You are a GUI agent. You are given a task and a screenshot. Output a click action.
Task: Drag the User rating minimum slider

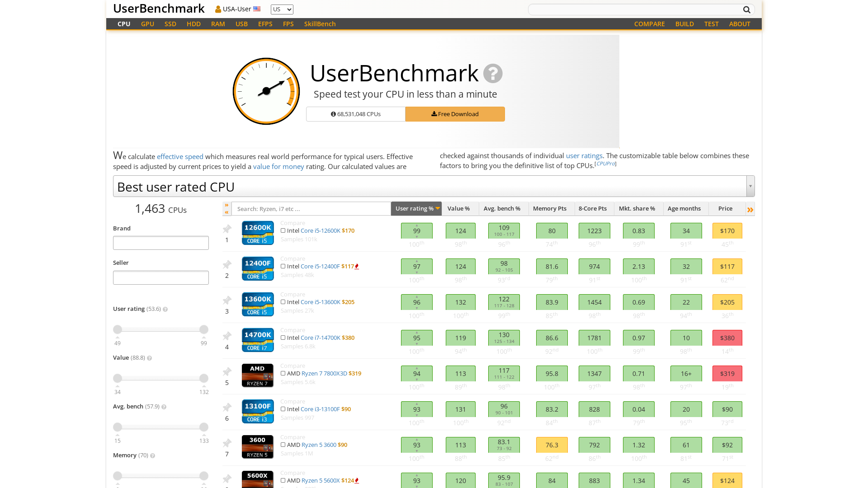118,329
